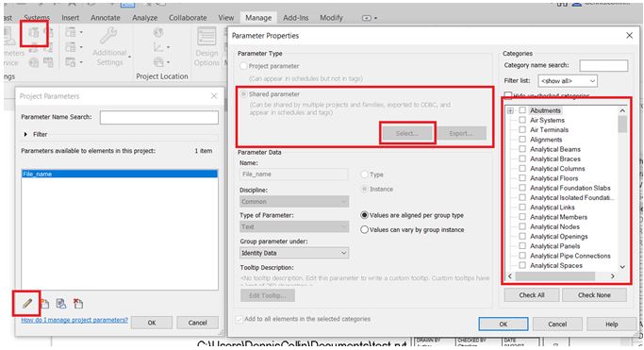Expand the Filter section in Project Parameters
The width and height of the screenshot is (644, 350).
(25, 134)
